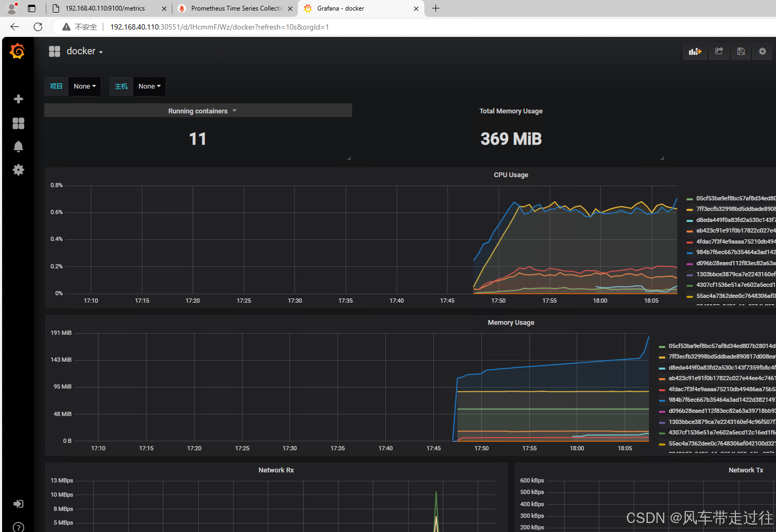Close the 192.168.40.110:9100/metrics tab
776x532 pixels.
pos(164,8)
